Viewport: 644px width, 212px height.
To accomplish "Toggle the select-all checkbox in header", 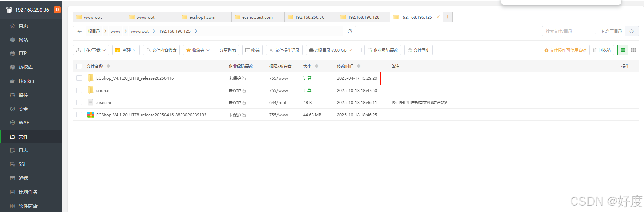I will tap(79, 66).
